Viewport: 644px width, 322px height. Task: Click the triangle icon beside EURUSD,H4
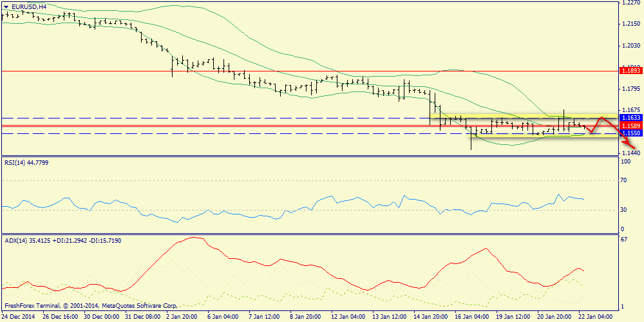(x=5, y=7)
